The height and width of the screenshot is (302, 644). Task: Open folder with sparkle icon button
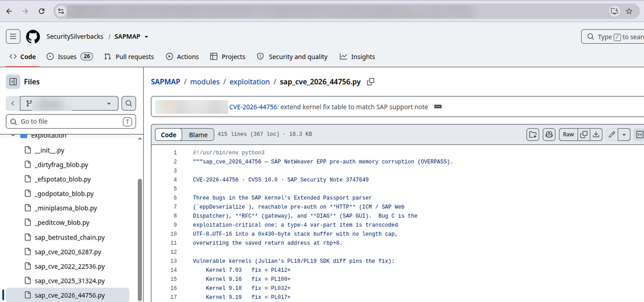533,134
